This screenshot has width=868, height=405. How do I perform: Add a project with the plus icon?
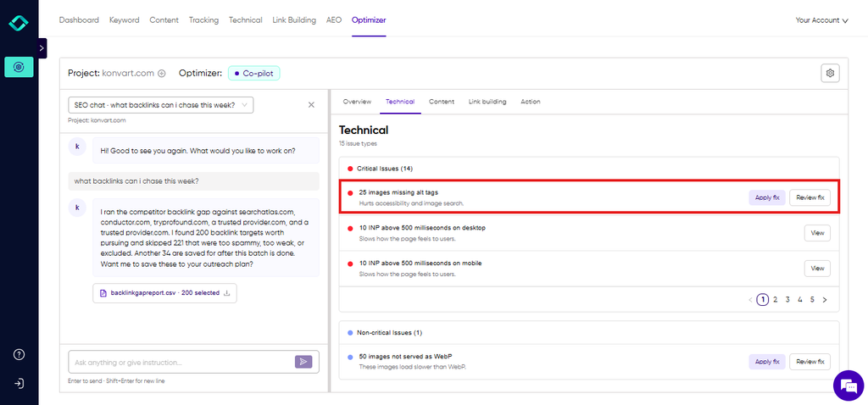click(162, 73)
